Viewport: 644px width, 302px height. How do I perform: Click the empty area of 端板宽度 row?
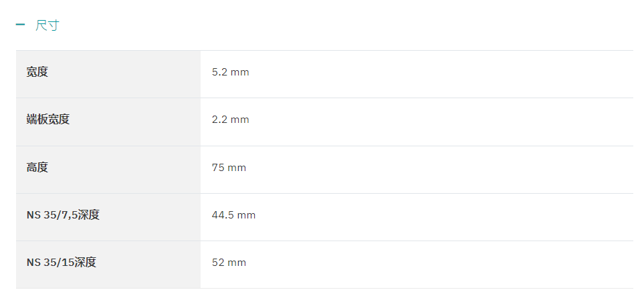(x=439, y=122)
